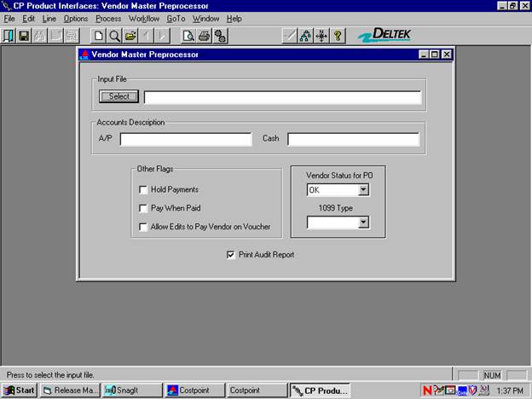This screenshot has width=532, height=399.
Task: Click the hierarchy tree toolbar icon
Action: pyautogui.click(x=305, y=36)
